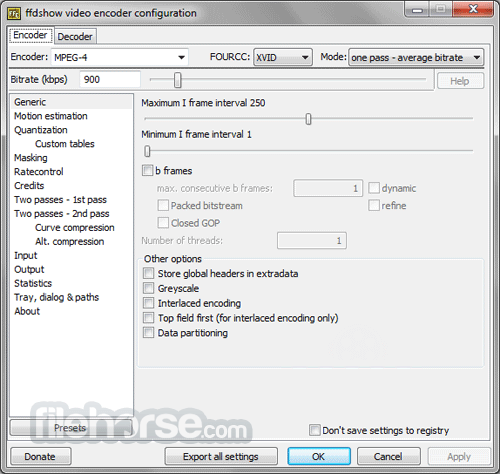The height and width of the screenshot is (474, 500).
Task: Open the Quantization settings page
Action: point(41,130)
